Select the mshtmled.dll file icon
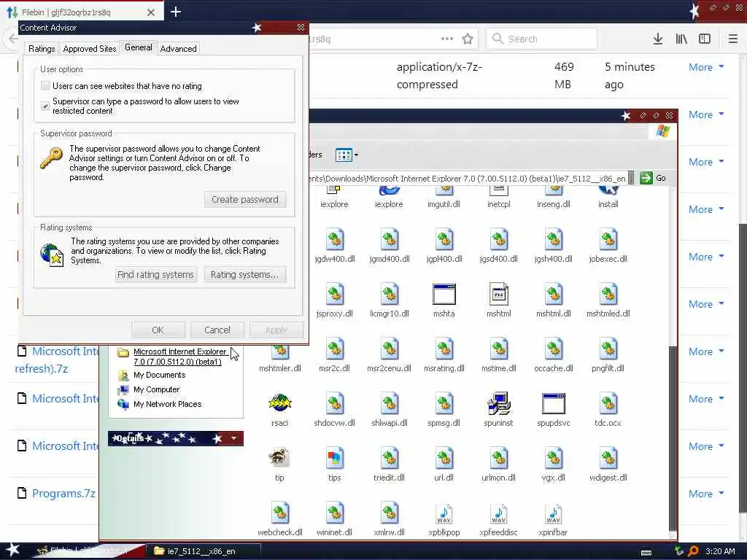747x560 pixels. pyautogui.click(x=608, y=295)
